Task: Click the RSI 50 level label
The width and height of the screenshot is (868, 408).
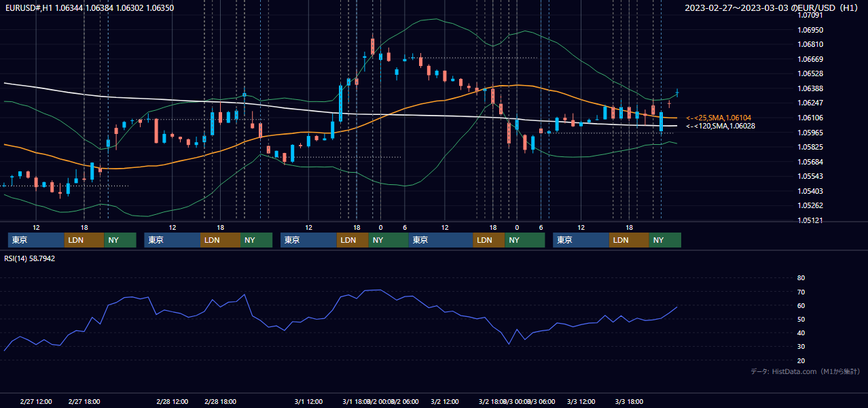Action: click(801, 319)
